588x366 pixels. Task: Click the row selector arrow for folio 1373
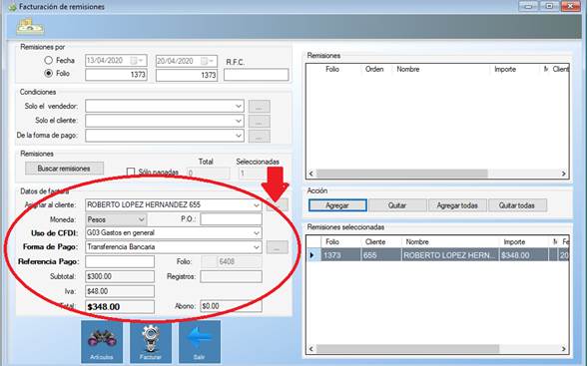pyautogui.click(x=312, y=255)
